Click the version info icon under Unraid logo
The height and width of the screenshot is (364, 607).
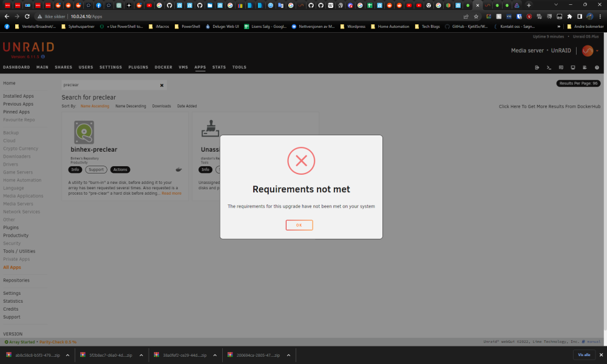pos(43,57)
